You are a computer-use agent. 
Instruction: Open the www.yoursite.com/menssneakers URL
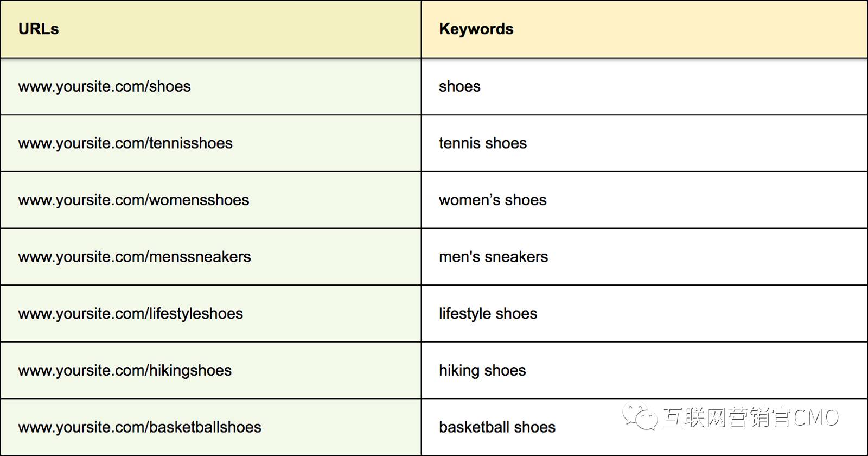[135, 257]
